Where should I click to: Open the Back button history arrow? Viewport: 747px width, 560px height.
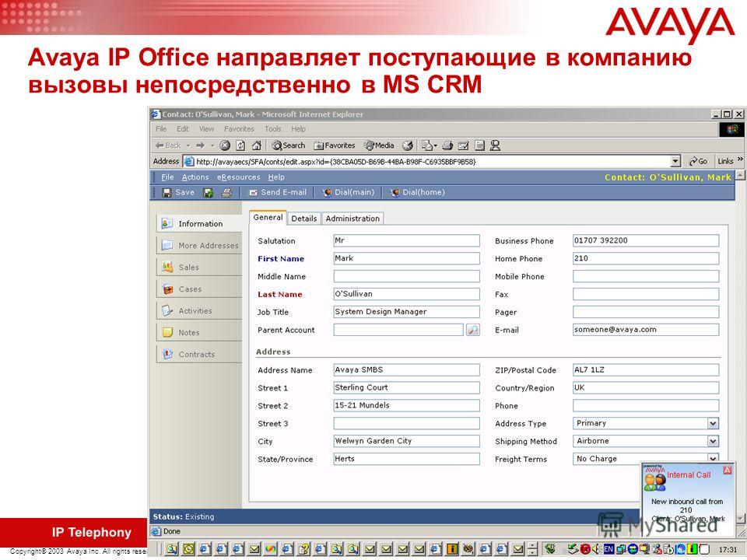188,145
